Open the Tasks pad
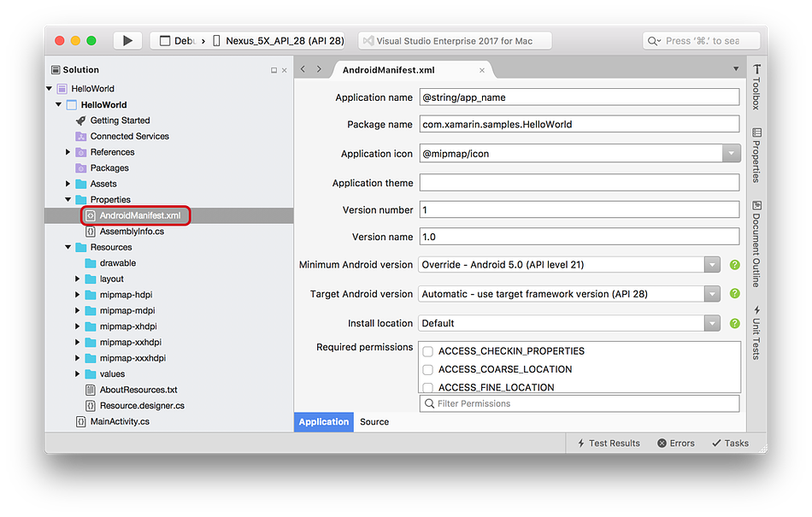Image resolution: width=812 pixels, height=517 pixels. [730, 444]
